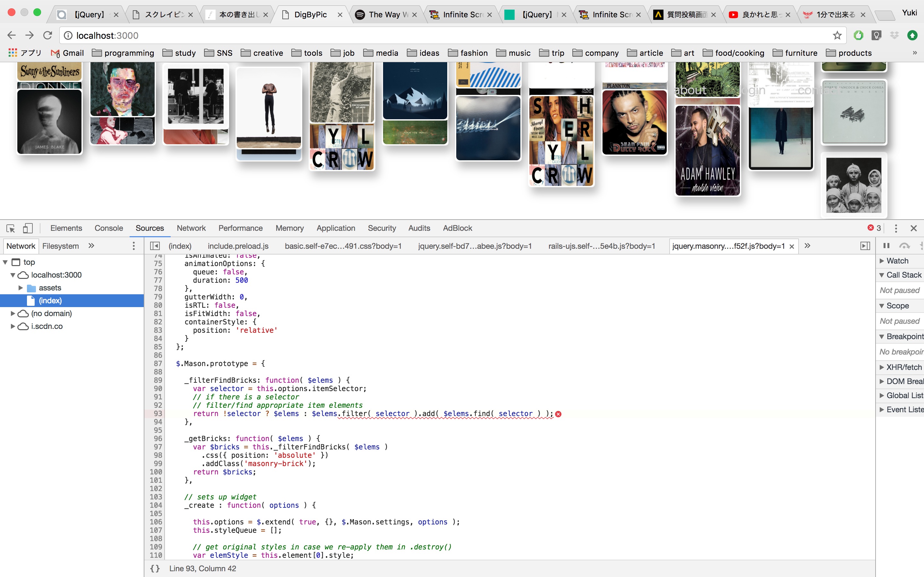Toggle the device toolbar icon
The width and height of the screenshot is (924, 577).
coord(28,228)
